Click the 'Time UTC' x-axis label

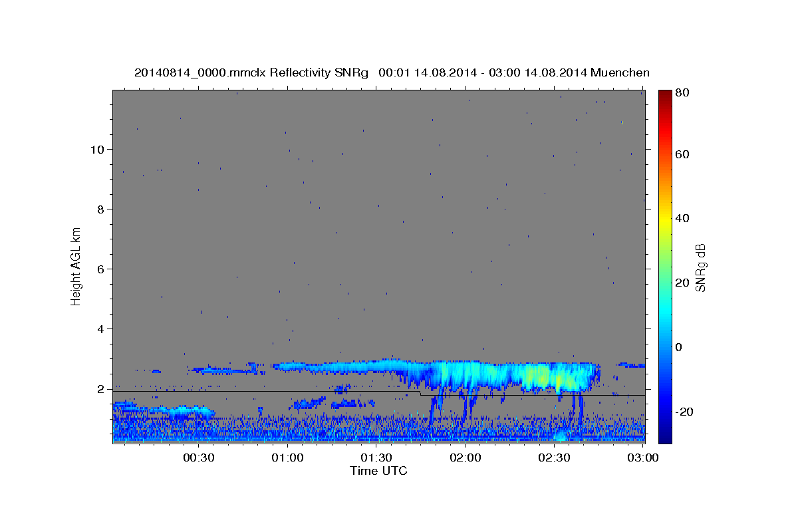(378, 471)
